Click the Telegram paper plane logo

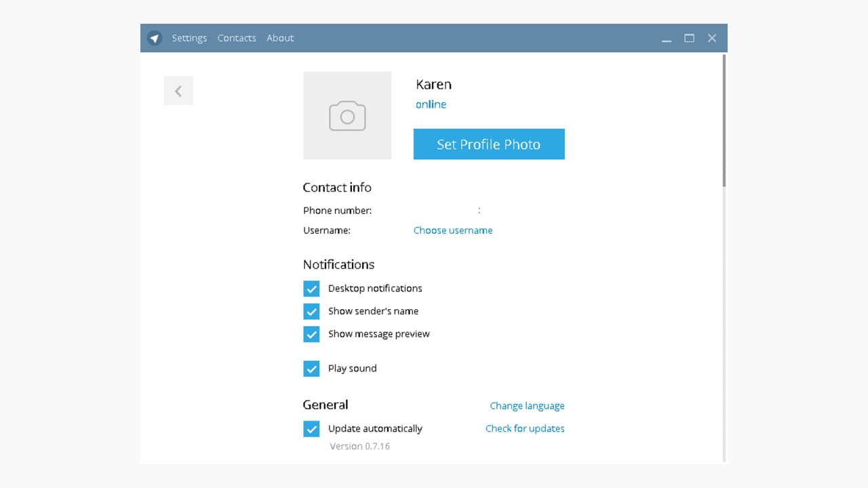coord(155,38)
